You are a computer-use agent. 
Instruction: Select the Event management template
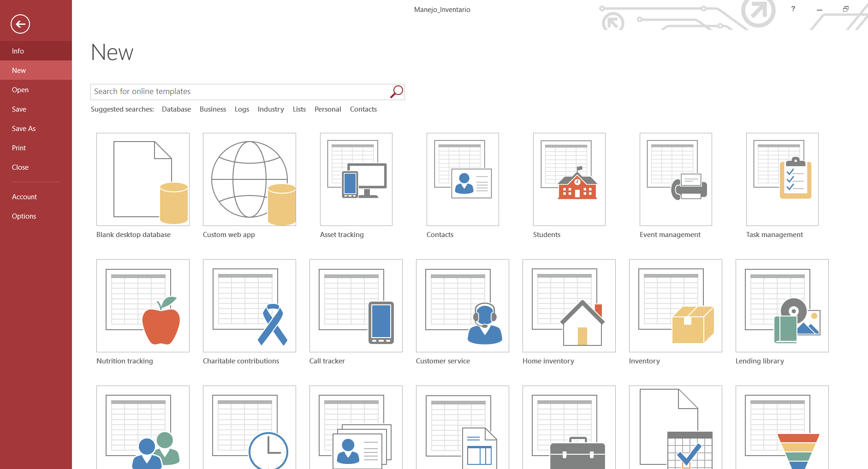675,180
